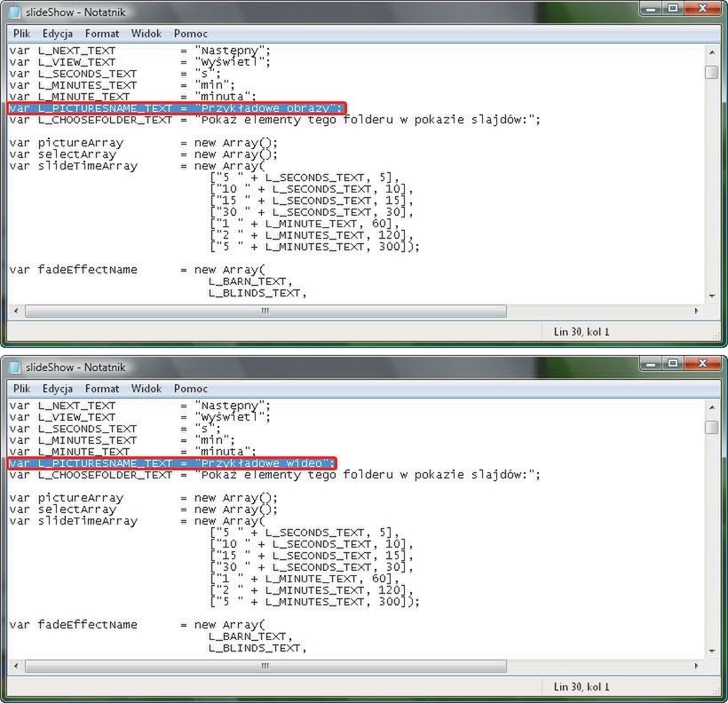This screenshot has height=703, width=728.
Task: Click horizontal scroll left arrow in top window
Action: (16, 311)
